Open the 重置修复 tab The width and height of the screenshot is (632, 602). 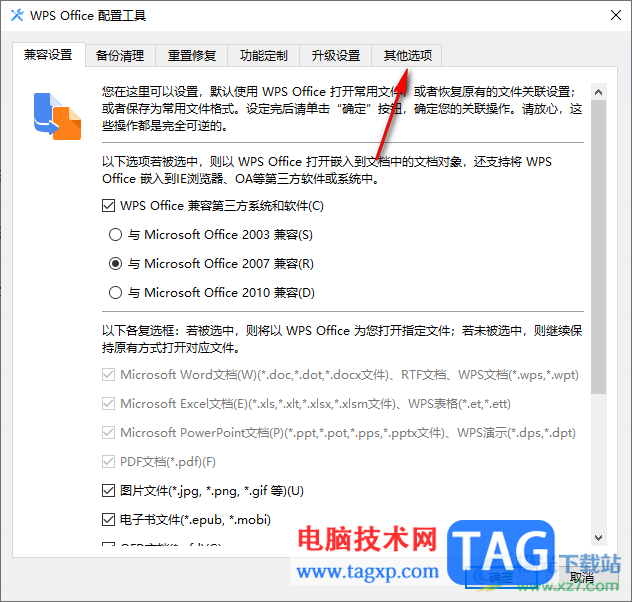coord(192,56)
